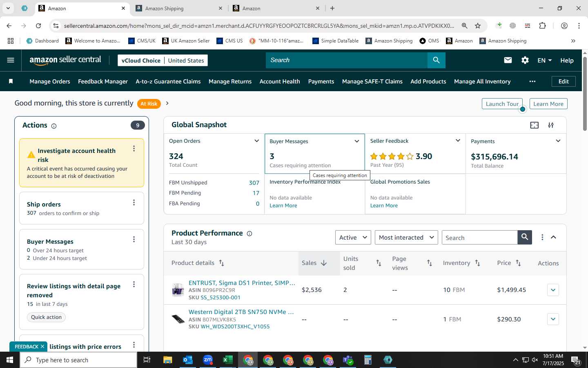Click Learn More under Global Promotions Sales
Screen dimensions: 588x368
click(384, 205)
